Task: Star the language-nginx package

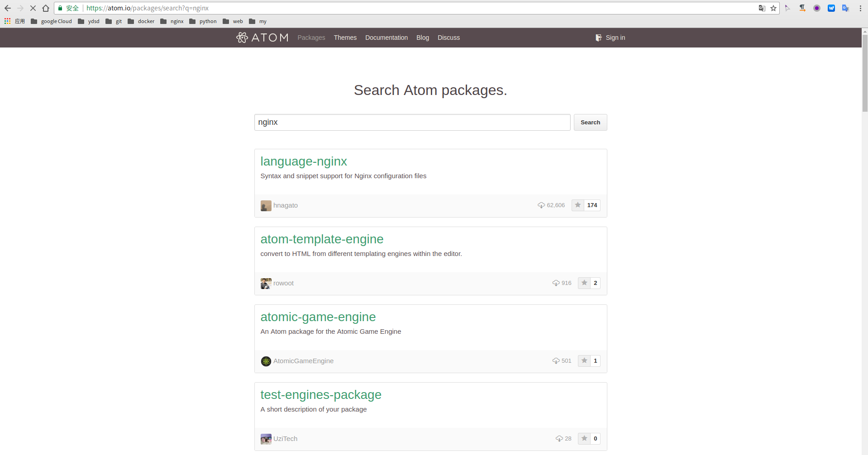Action: tap(578, 205)
